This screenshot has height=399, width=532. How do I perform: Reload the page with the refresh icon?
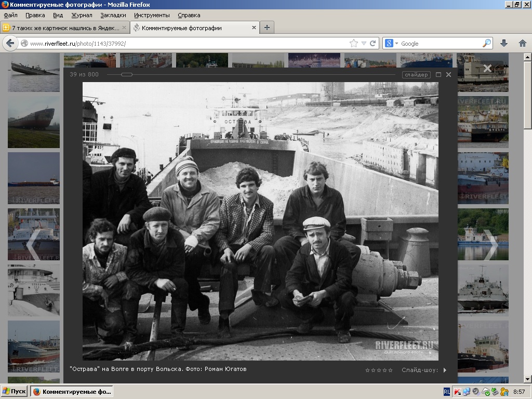click(x=373, y=44)
